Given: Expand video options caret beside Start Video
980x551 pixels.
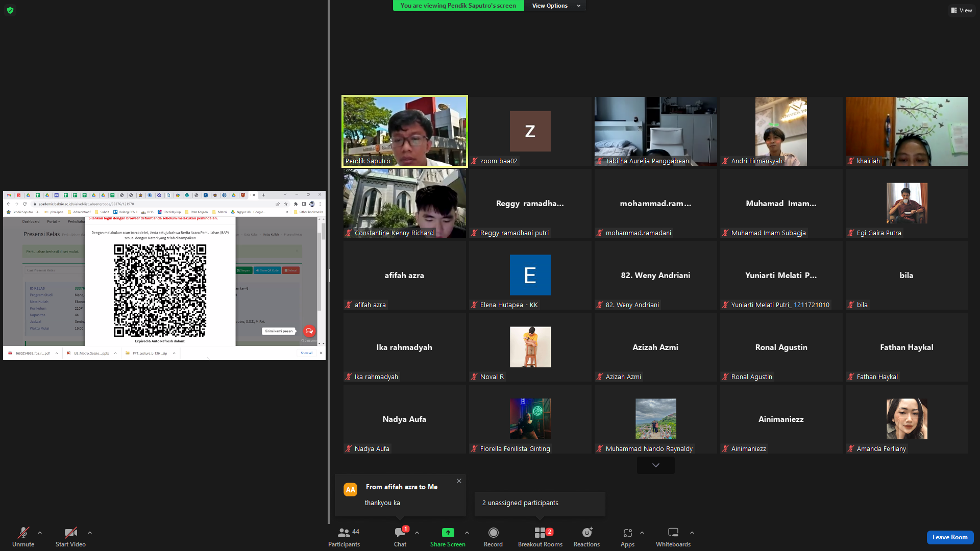Looking at the screenshot, I should (90, 533).
